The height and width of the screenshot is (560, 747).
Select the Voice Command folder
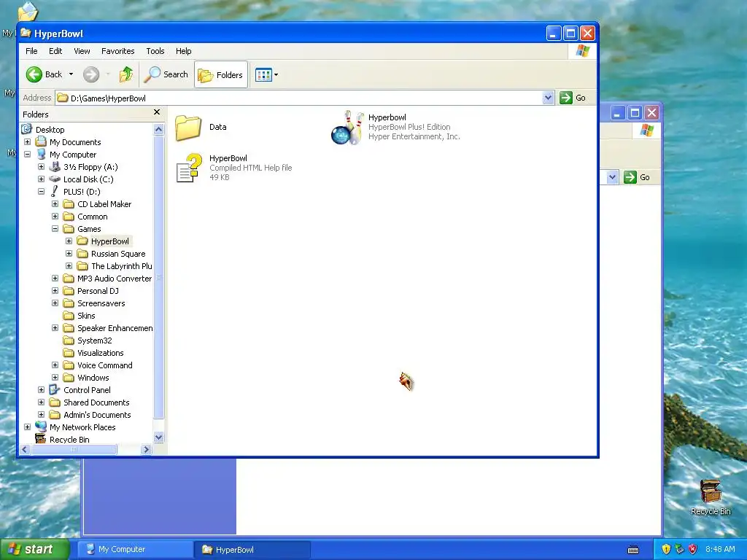coord(105,365)
